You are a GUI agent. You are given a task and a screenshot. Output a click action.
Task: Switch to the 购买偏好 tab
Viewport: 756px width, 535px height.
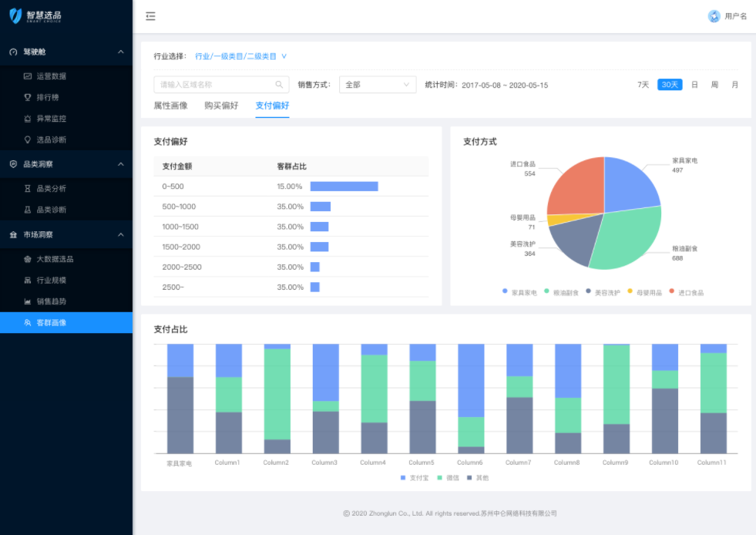(221, 106)
